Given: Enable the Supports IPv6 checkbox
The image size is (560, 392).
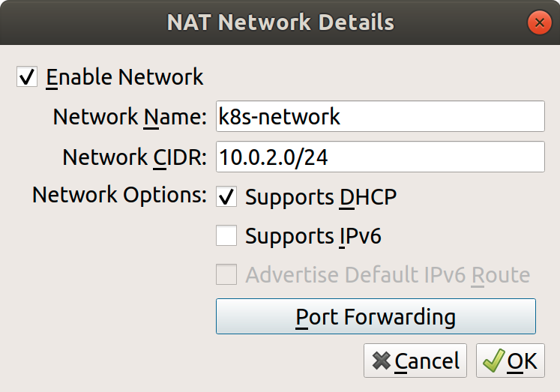Looking at the screenshot, I should 226,236.
